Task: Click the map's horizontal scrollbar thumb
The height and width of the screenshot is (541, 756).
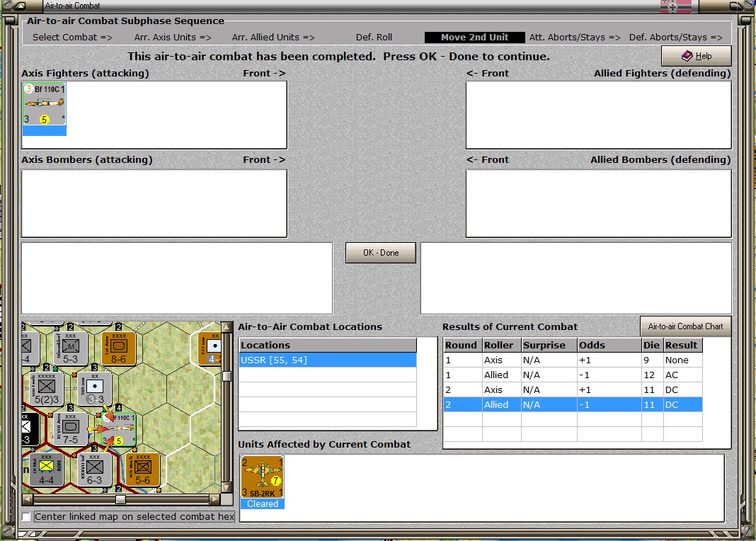Action: 121,499
